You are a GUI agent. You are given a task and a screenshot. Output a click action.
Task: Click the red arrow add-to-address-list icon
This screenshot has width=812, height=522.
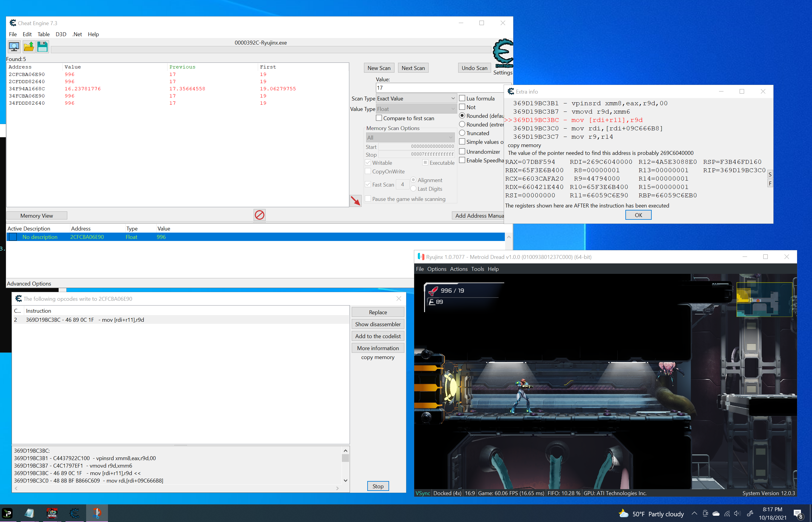(x=355, y=201)
